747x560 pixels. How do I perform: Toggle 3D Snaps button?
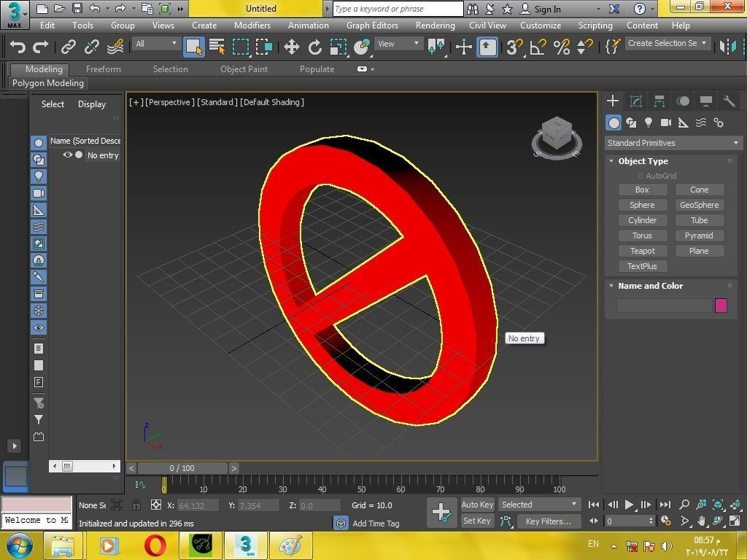(x=514, y=47)
